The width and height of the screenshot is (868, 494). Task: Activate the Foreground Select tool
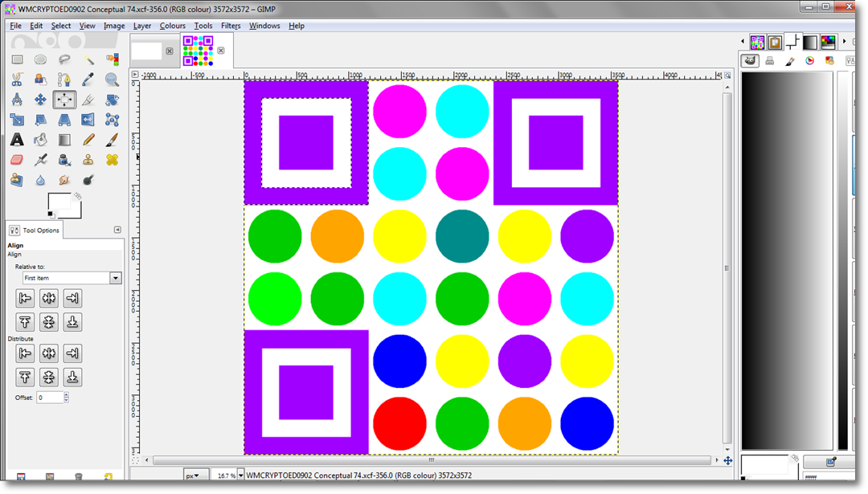[40, 80]
